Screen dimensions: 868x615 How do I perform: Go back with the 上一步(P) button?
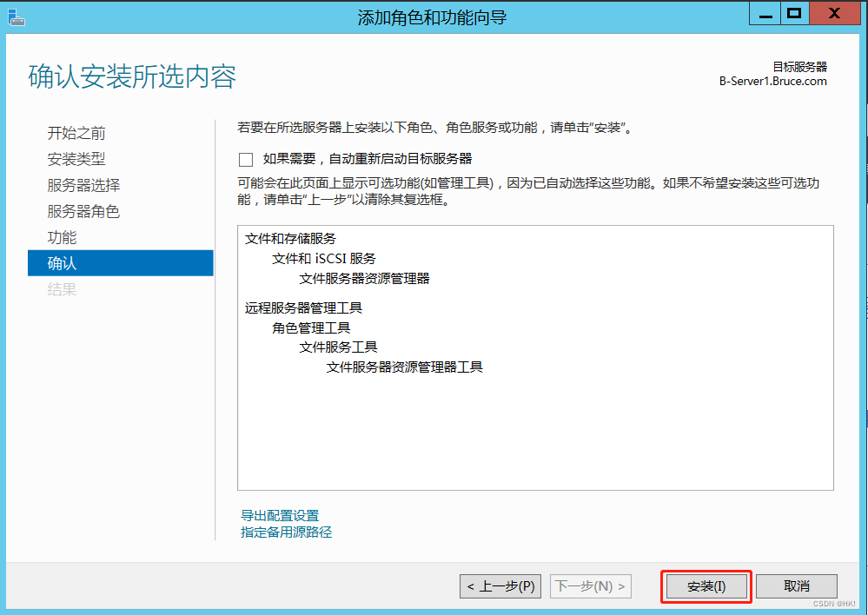[500, 586]
